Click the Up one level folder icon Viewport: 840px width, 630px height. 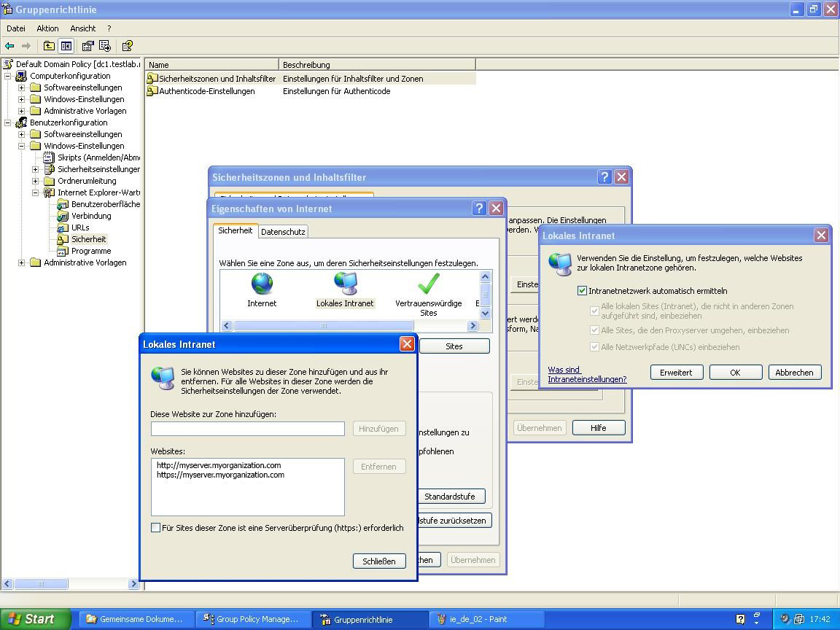pos(49,46)
